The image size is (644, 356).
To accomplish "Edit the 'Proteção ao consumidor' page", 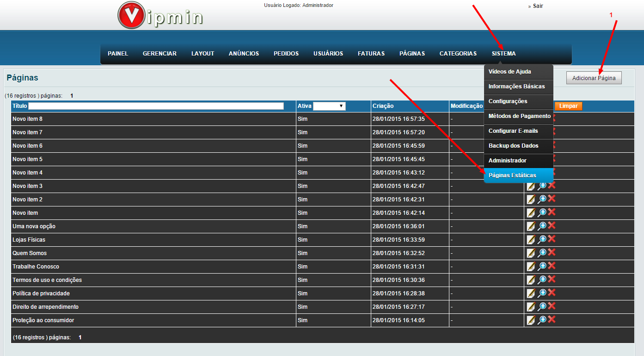I will pos(531,320).
